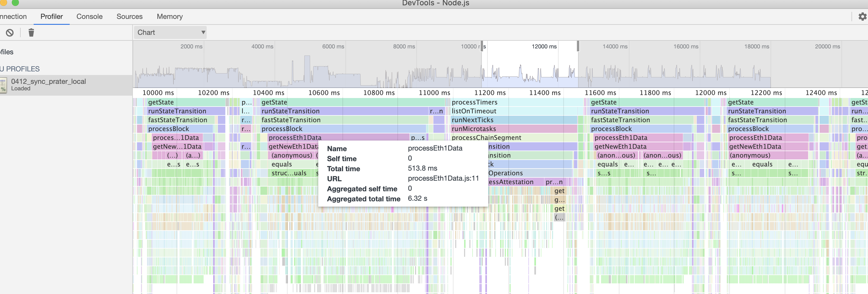Click the processChainSegment frame
868x294 pixels.
(487, 137)
